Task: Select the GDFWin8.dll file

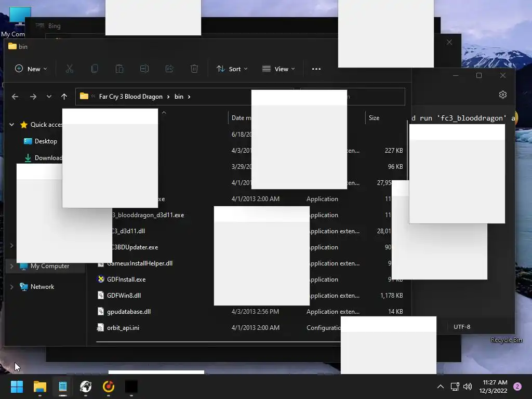Action: (124, 296)
